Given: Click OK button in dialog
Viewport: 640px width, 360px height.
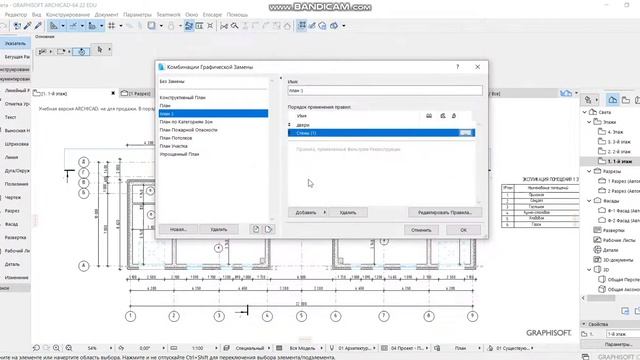Looking at the screenshot, I should (x=463, y=230).
